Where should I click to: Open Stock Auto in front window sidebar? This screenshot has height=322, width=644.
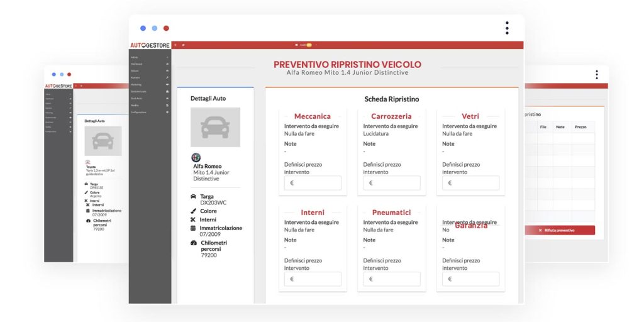150,98
